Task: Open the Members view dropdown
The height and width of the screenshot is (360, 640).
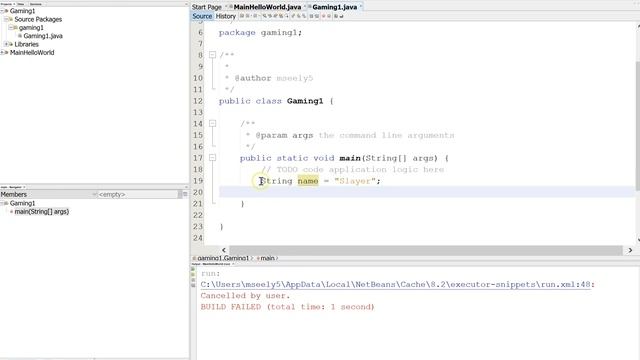Action: [95, 194]
